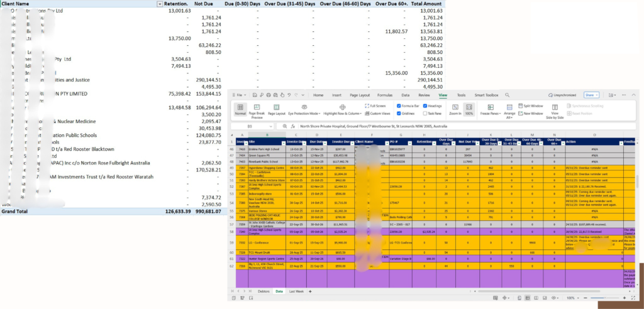Uncheck the Formula Bar checkbox

[399, 106]
